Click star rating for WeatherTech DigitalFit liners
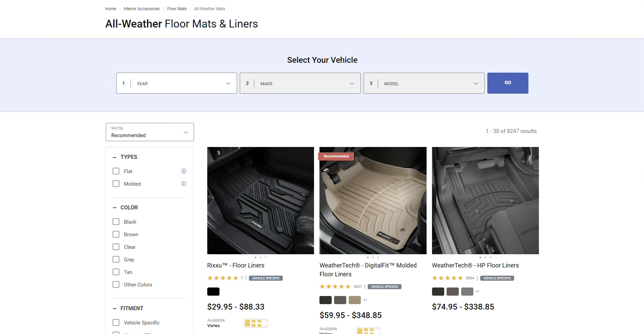The height and width of the screenshot is (334, 644). pos(335,286)
